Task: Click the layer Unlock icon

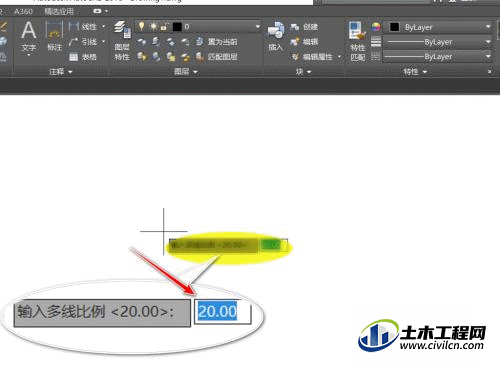Action: 185,57
